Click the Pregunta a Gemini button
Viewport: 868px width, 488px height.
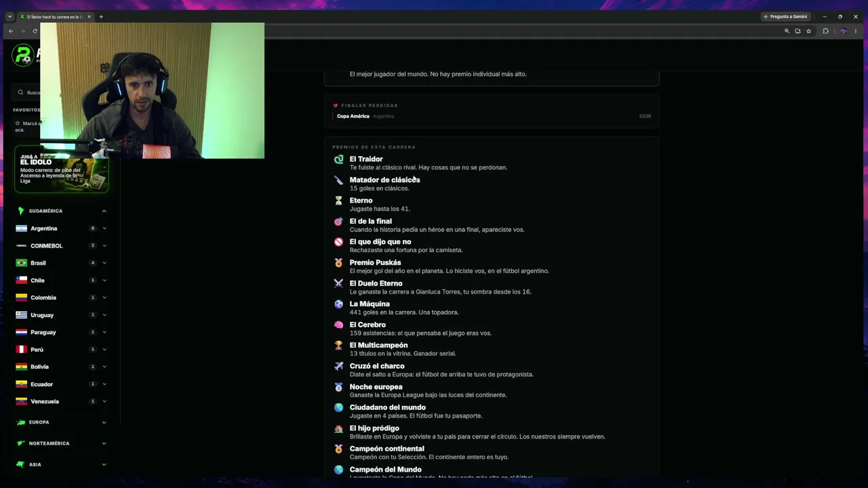(785, 16)
